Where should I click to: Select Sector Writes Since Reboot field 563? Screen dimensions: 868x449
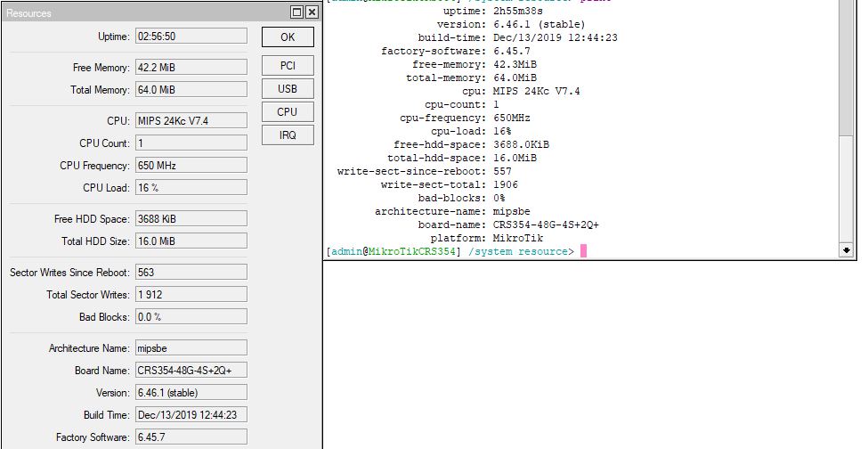pyautogui.click(x=191, y=272)
